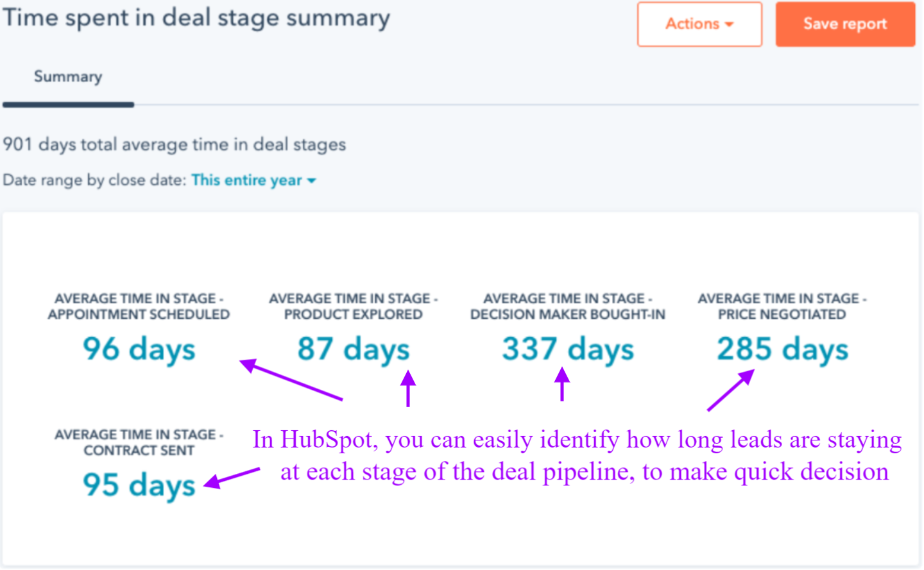Select the Contract Sent '95 days' value
Screen dimensions: 924x570
pos(138,485)
